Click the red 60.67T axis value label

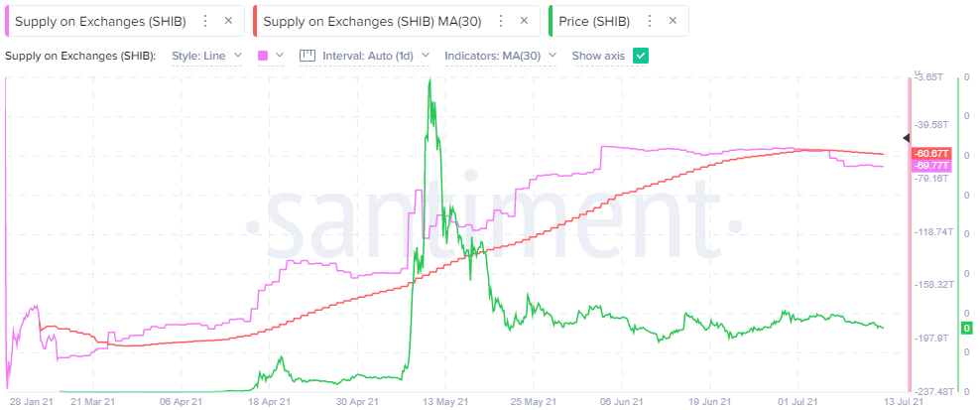point(931,154)
